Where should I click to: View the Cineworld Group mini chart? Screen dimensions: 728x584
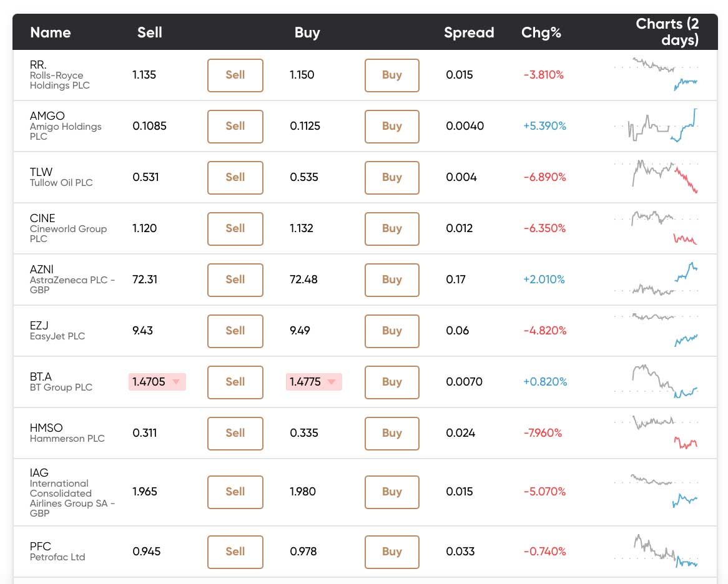point(656,228)
